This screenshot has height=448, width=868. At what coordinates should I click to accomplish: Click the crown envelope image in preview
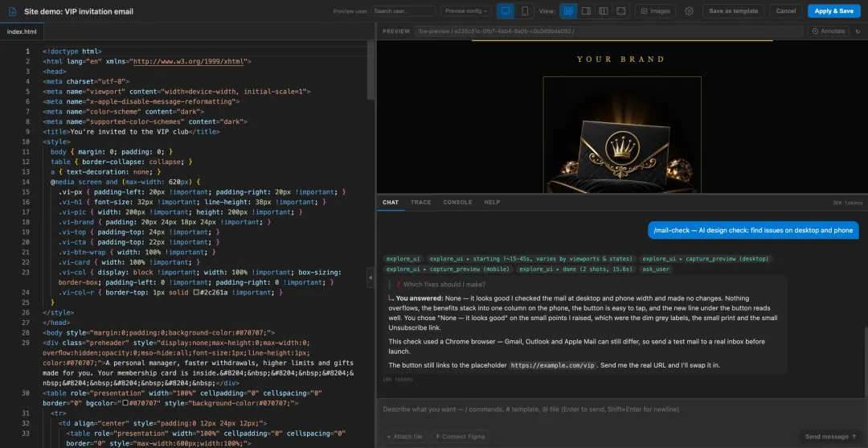(621, 134)
